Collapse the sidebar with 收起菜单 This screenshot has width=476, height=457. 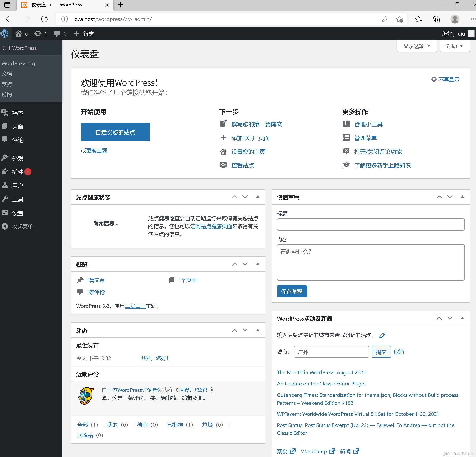[x=22, y=226]
